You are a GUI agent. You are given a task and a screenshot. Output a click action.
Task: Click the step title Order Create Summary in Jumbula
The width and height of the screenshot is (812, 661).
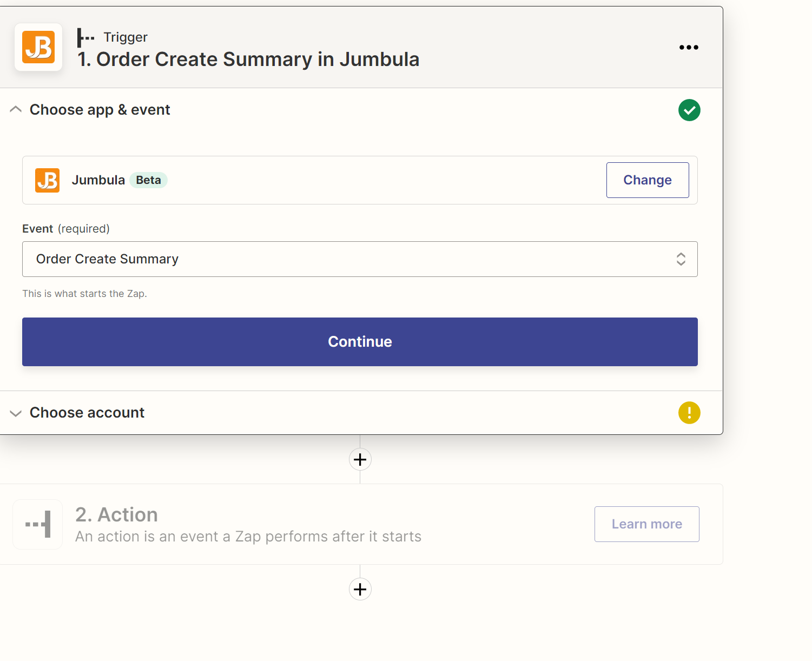click(248, 60)
